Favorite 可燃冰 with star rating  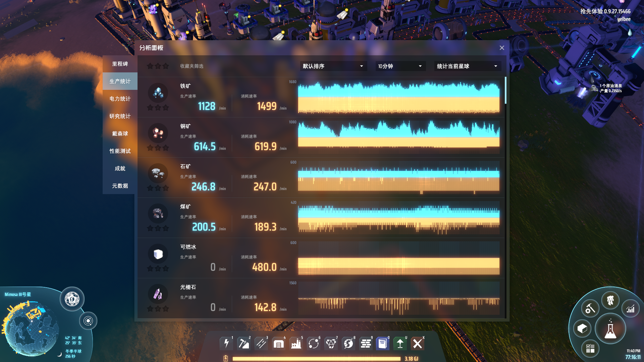click(x=158, y=268)
